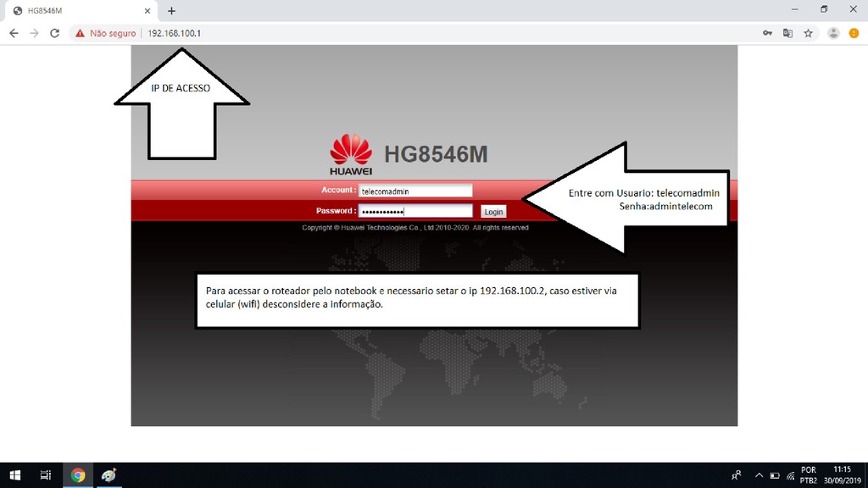Click the Password input field
Image resolution: width=868 pixels, height=488 pixels.
click(415, 211)
